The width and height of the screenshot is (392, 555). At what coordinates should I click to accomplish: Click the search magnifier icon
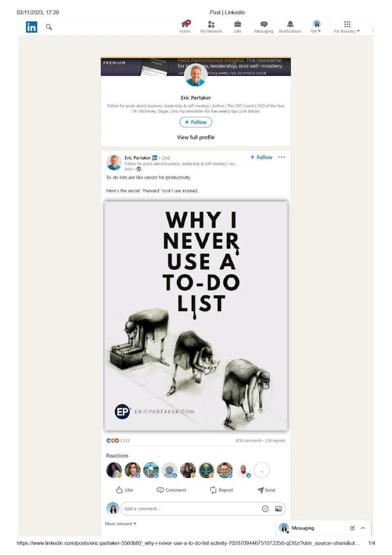(x=49, y=27)
